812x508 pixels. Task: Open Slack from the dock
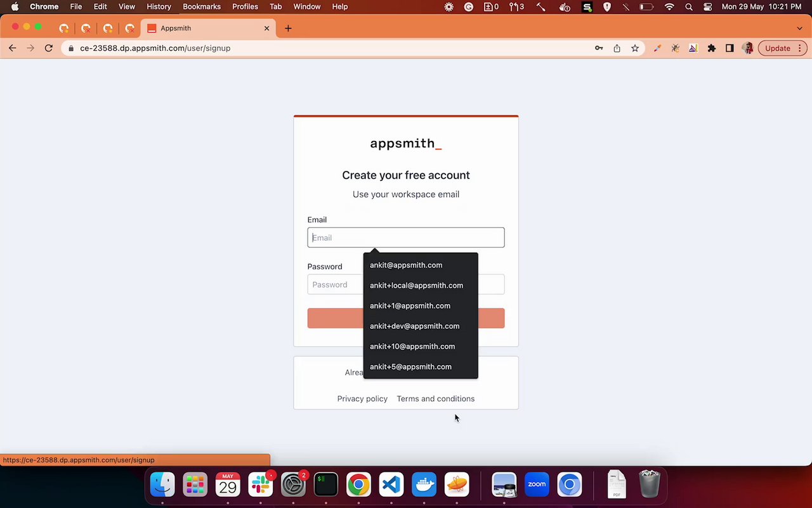click(x=261, y=485)
